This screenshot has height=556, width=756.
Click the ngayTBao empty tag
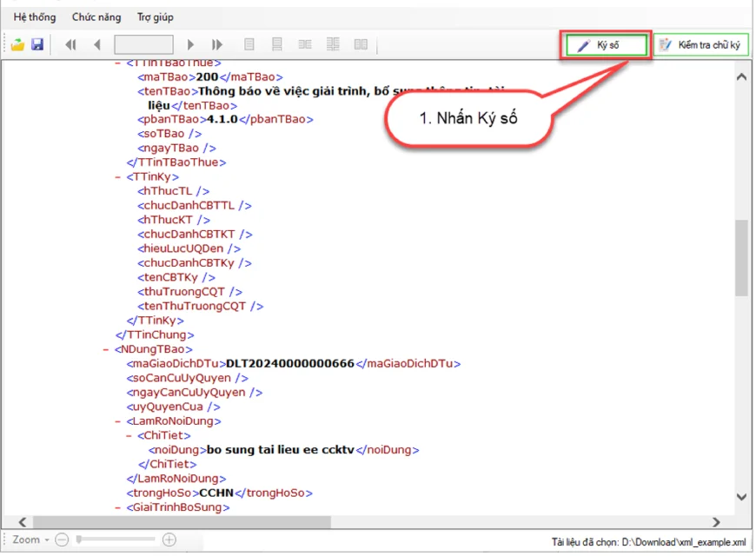(176, 149)
